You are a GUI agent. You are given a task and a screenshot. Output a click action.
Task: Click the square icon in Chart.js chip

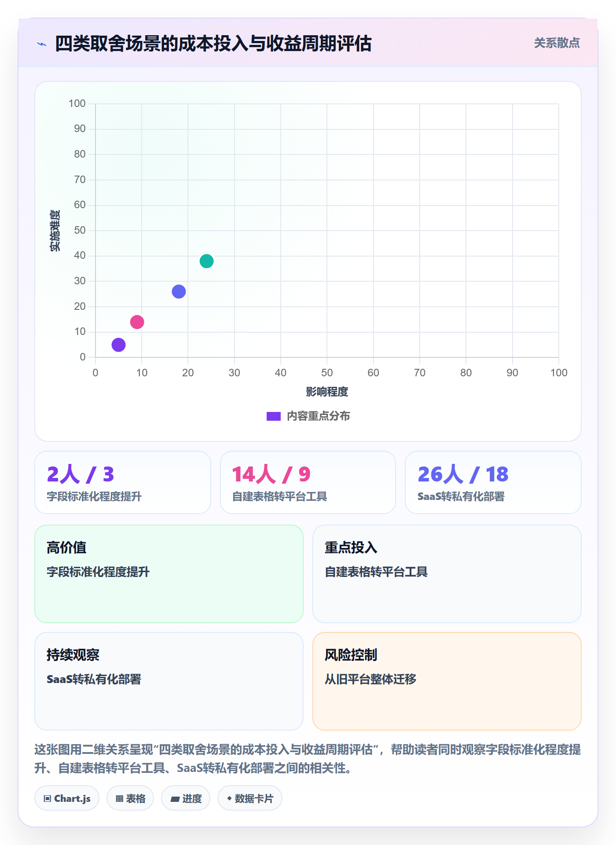48,799
